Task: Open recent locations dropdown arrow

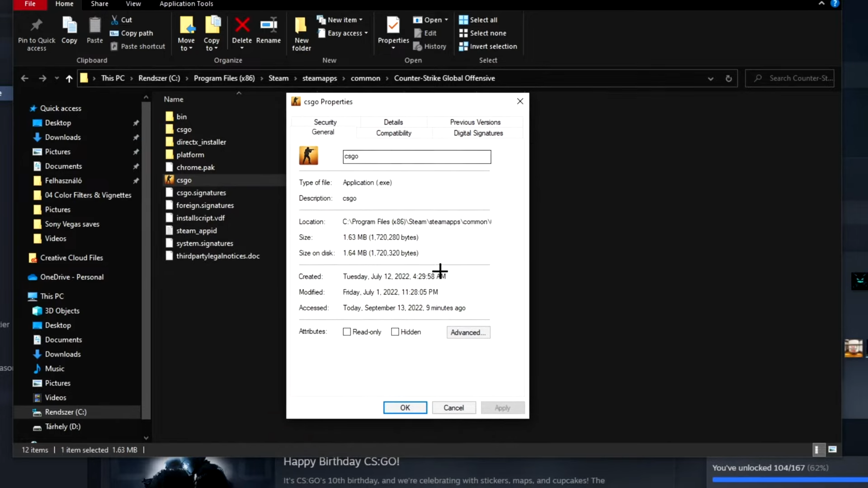Action: (57, 78)
